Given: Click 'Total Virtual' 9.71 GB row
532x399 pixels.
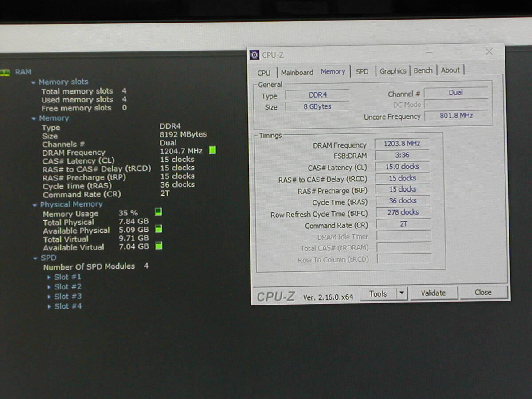Looking at the screenshot, I should click(x=96, y=239).
